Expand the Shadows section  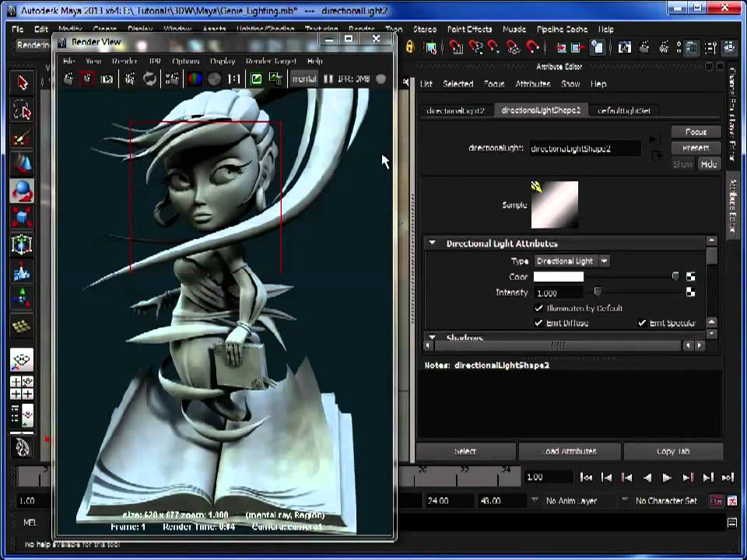coord(432,337)
